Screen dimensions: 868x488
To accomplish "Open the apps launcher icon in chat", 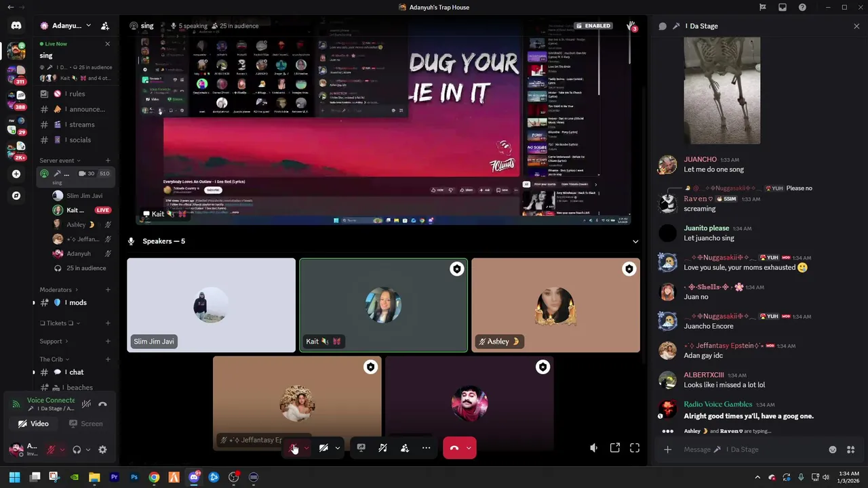I will pyautogui.click(x=850, y=449).
